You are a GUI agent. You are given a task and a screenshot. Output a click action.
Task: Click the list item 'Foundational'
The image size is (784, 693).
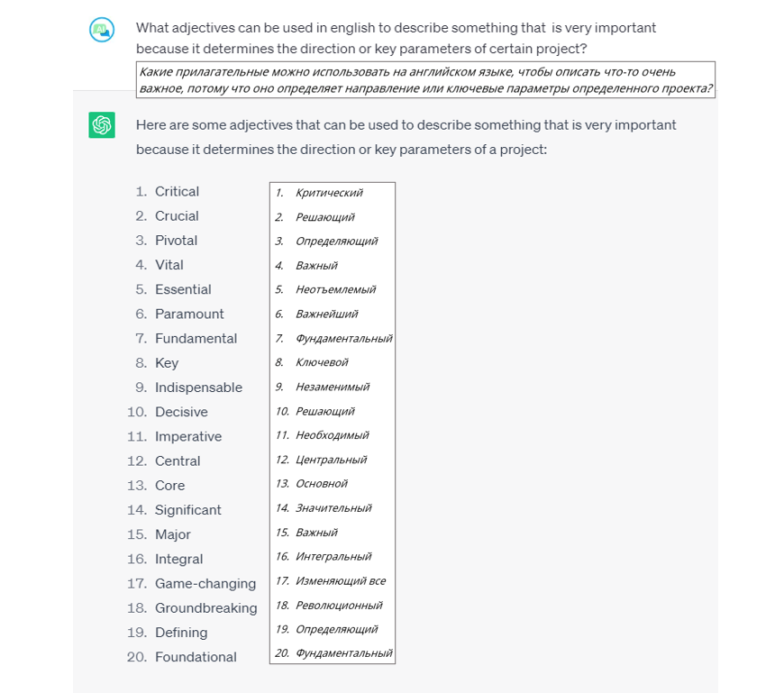pos(196,657)
